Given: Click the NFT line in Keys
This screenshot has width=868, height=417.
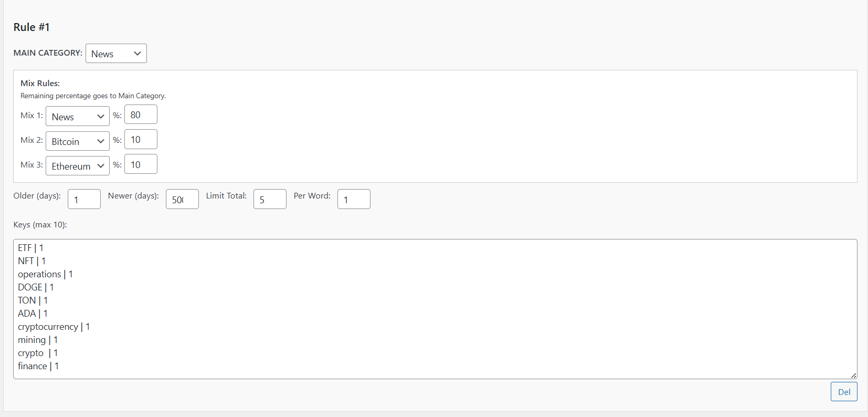Looking at the screenshot, I should click(x=31, y=261).
